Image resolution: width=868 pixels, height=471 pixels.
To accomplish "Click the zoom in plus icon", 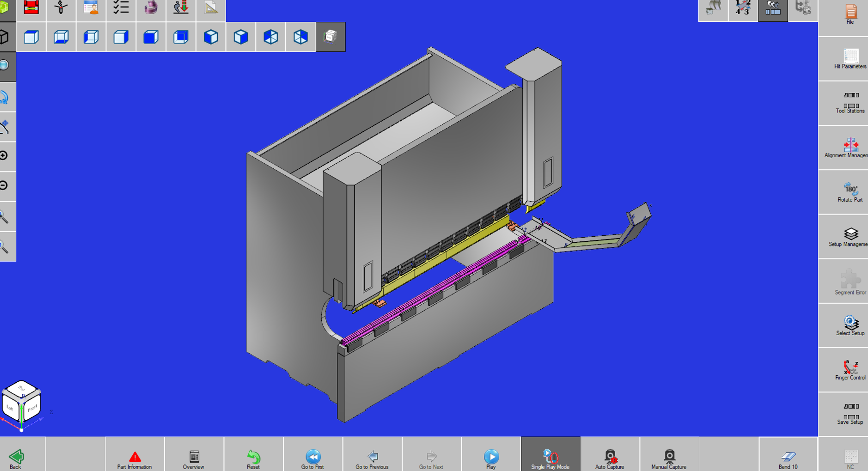I will (5, 156).
